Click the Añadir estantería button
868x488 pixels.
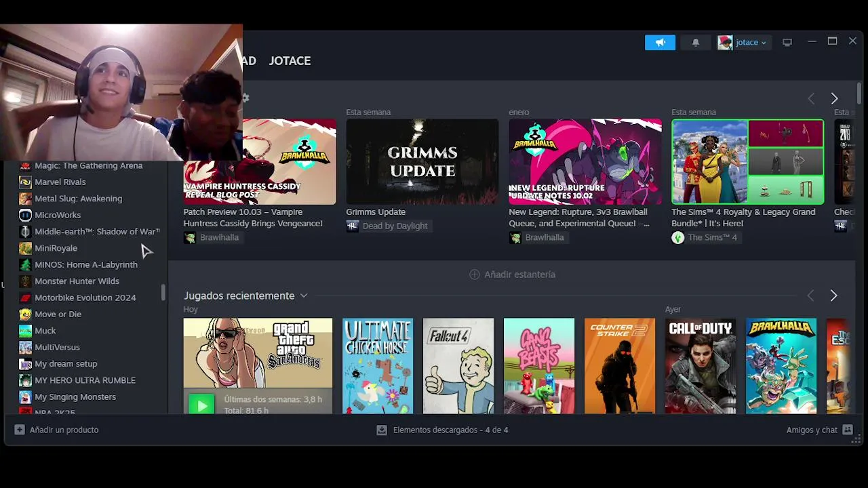pos(512,274)
